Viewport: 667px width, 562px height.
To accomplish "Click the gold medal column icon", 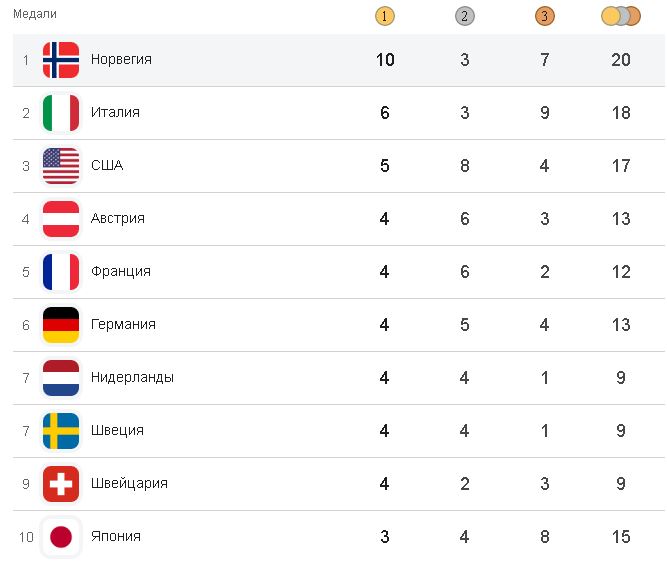I will click(385, 15).
